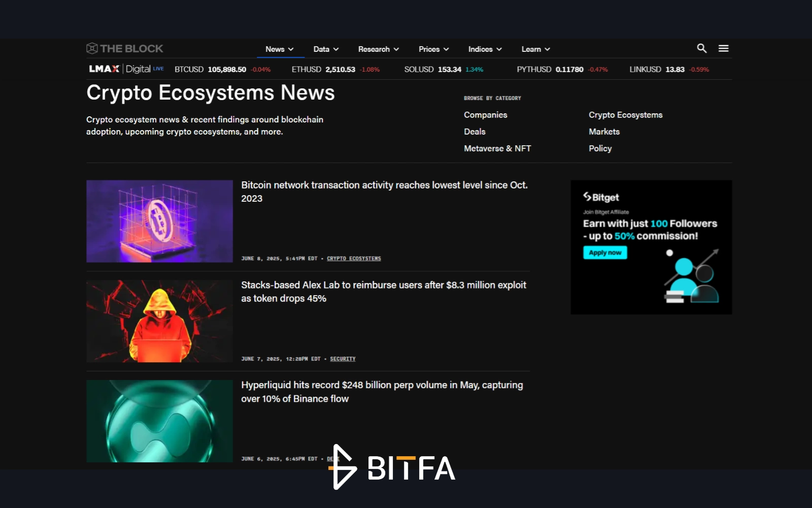Open the Learn menu label
812x508 pixels.
(531, 49)
